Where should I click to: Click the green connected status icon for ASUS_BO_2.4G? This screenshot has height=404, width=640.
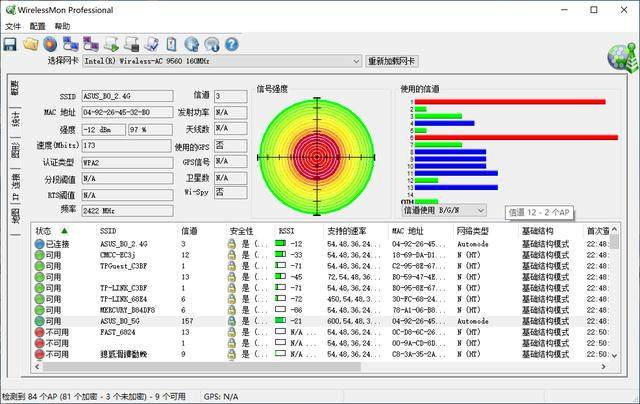pyautogui.click(x=39, y=244)
